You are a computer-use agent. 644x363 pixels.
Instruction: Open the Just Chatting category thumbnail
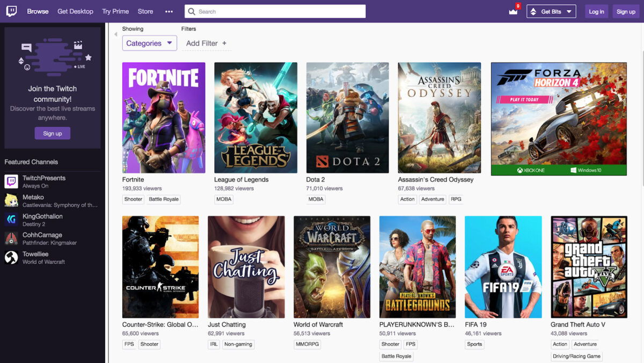(246, 266)
